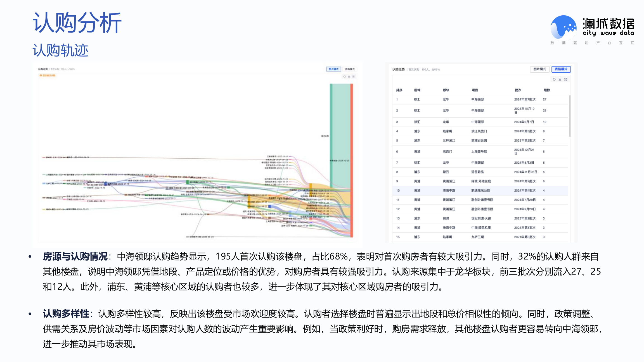644x362 pixels.
Task: Click the 2024年11月23日 batch cell
Action: (x=525, y=172)
